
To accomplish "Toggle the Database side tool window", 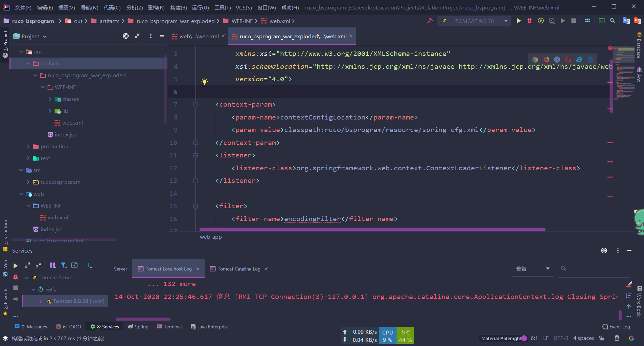I will point(639,45).
